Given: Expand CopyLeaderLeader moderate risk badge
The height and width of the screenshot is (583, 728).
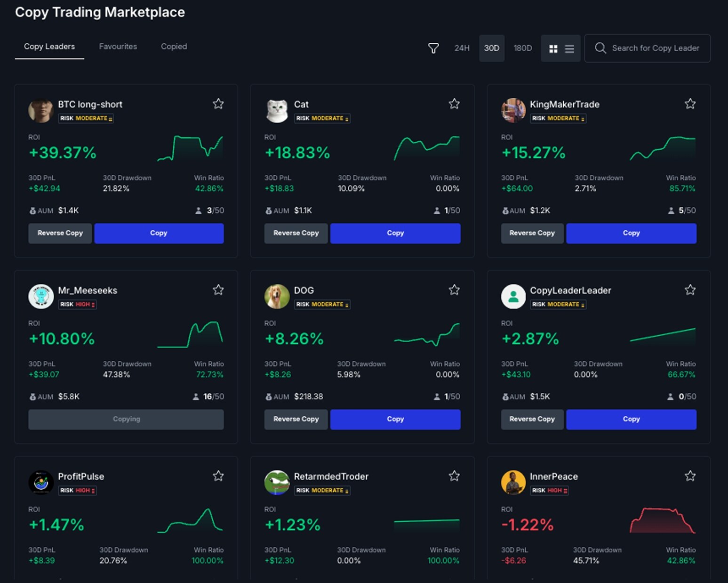Looking at the screenshot, I should (x=558, y=304).
